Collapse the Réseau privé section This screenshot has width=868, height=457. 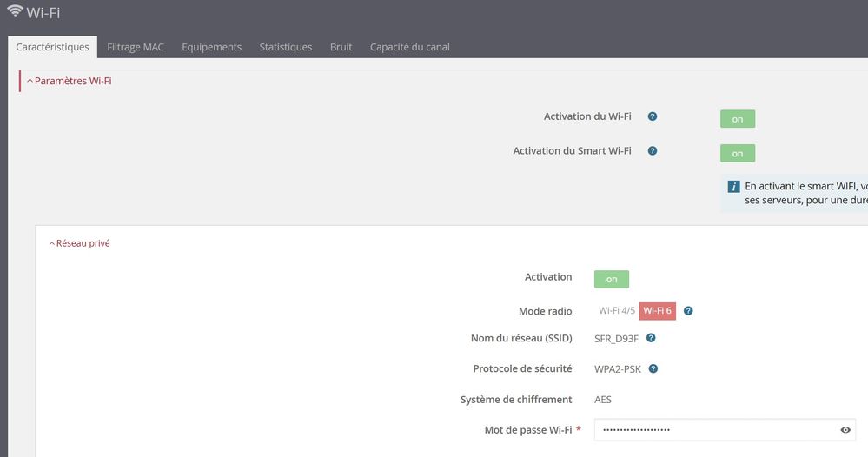coord(80,243)
